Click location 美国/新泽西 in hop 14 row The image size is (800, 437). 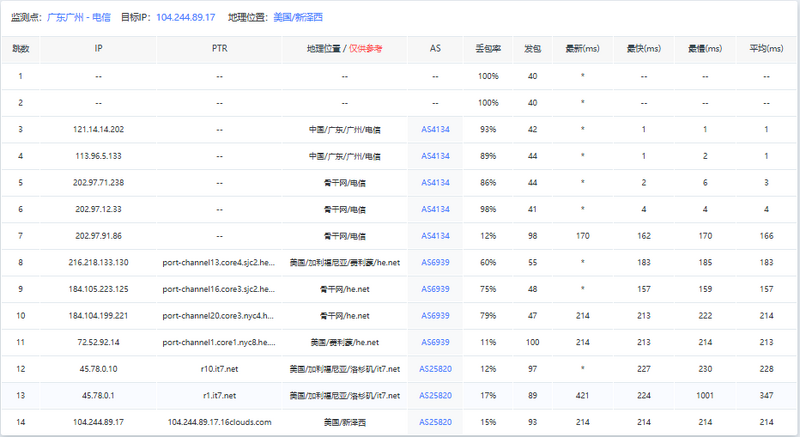(x=344, y=422)
